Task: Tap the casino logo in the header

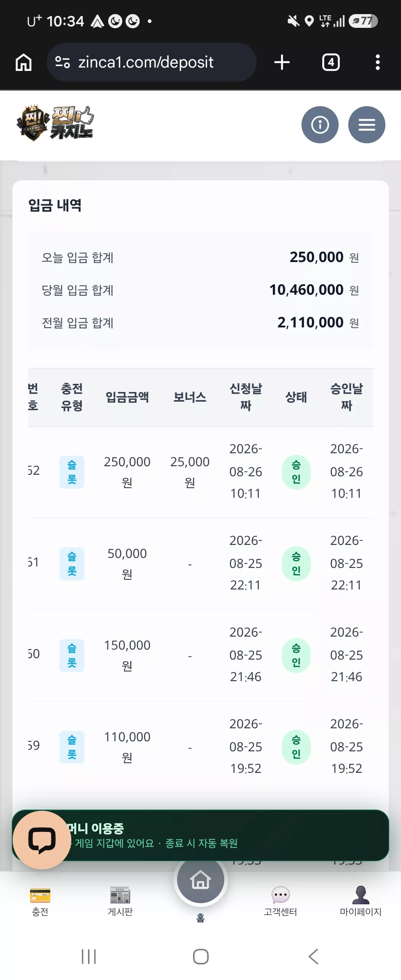Action: 55,124
